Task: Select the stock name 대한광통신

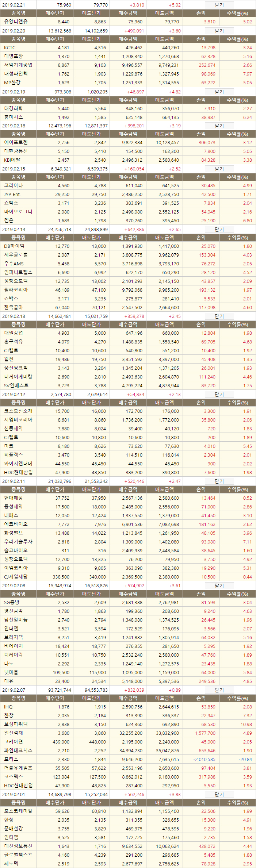Action: click(16, 151)
